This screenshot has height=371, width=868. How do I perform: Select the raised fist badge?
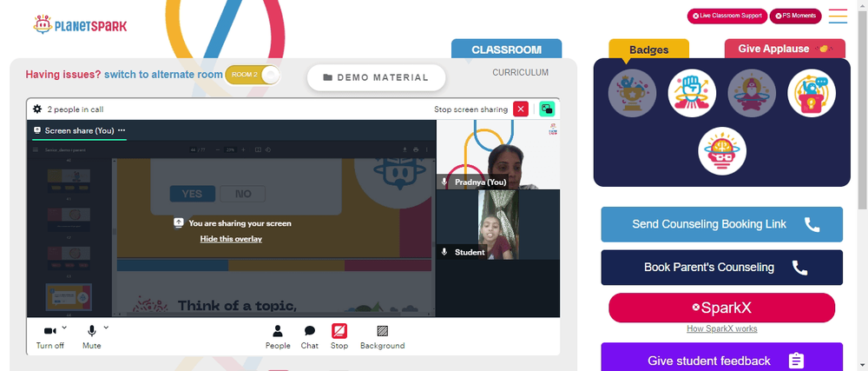692,93
